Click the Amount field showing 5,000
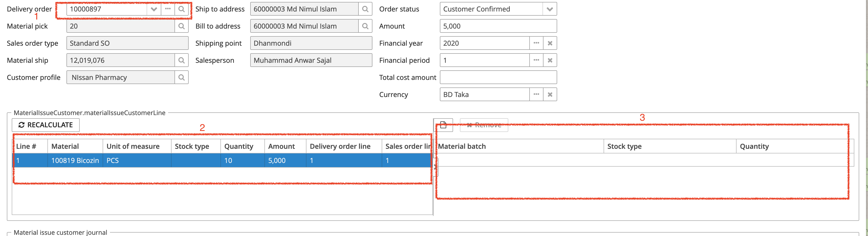The width and height of the screenshot is (868, 236). [x=498, y=26]
